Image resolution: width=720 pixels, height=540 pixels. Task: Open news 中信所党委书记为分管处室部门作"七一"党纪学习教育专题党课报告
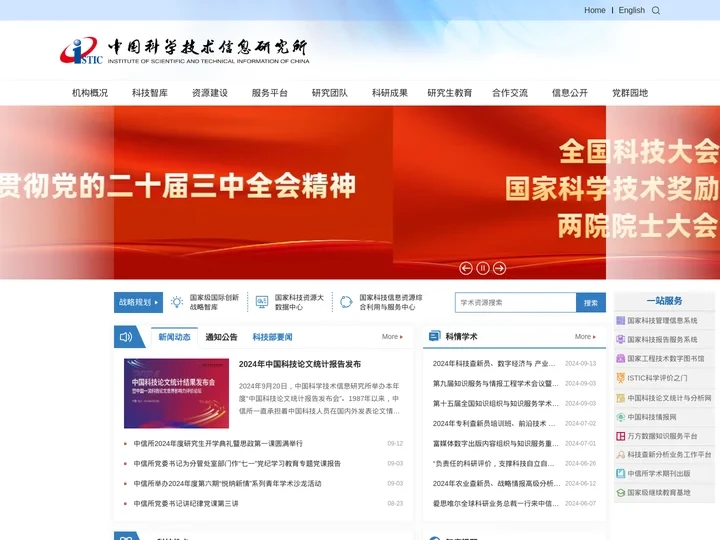point(237,464)
